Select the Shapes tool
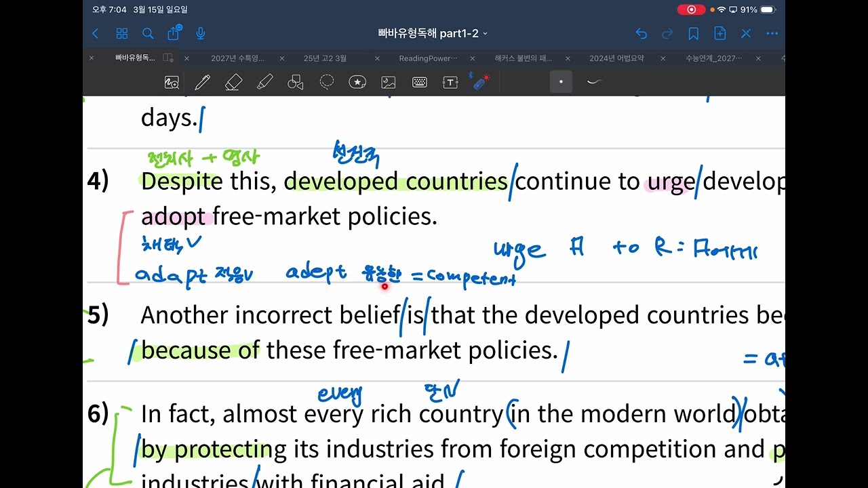 click(296, 82)
